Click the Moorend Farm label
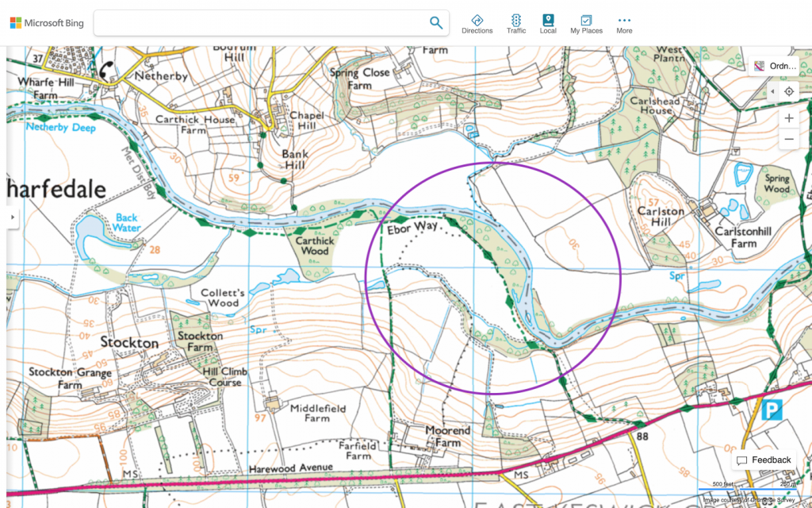Image resolution: width=812 pixels, height=508 pixels. coord(447,437)
